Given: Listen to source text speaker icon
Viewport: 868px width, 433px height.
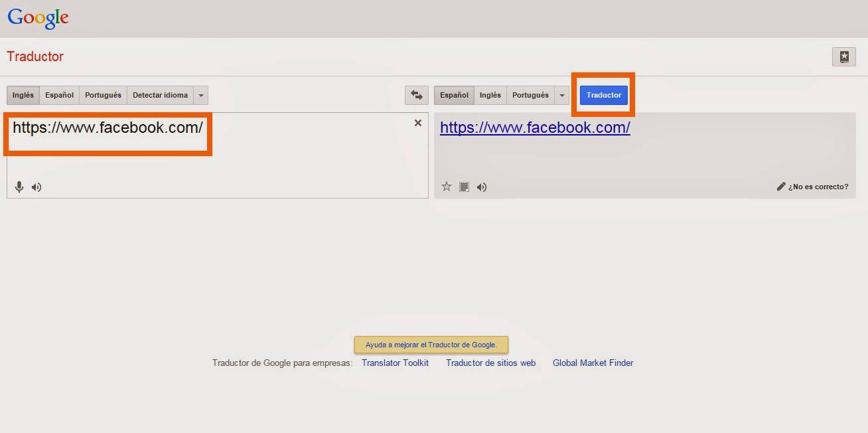Looking at the screenshot, I should tap(36, 187).
